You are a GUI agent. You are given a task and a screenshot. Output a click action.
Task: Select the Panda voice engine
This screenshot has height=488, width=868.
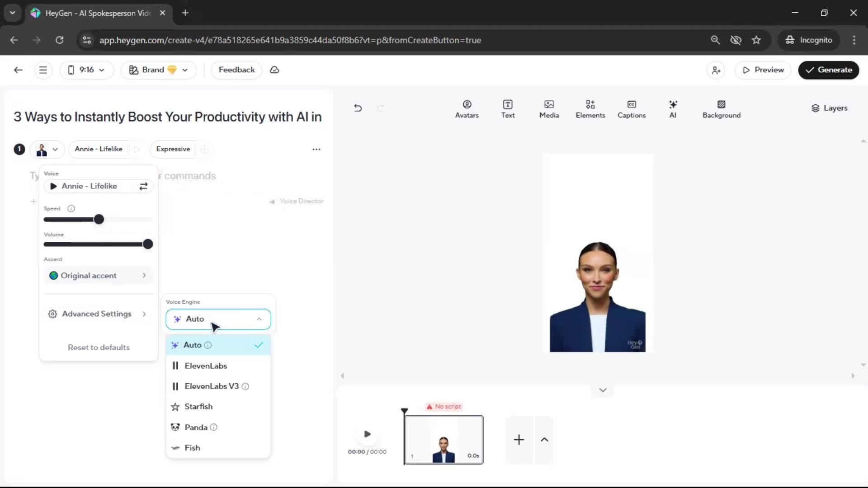[x=196, y=427]
